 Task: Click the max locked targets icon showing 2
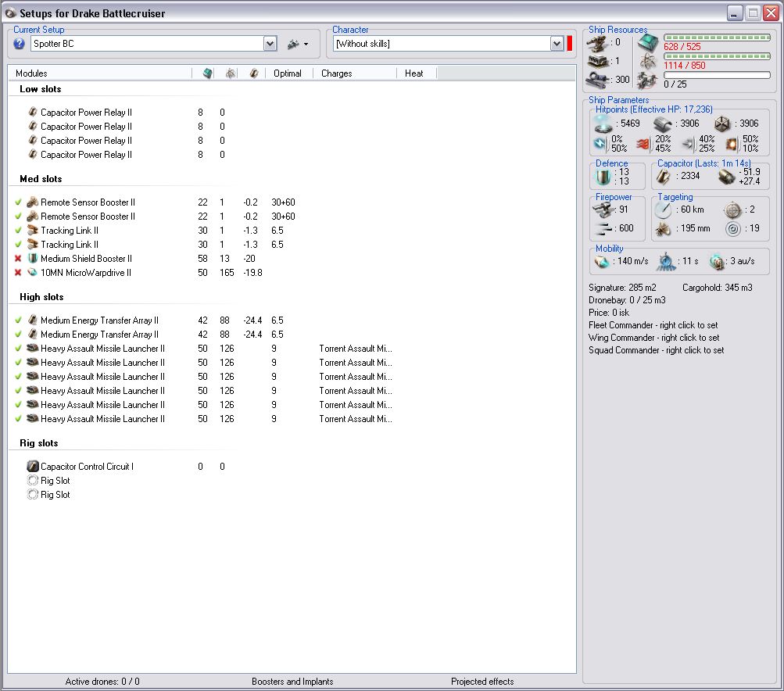pyautogui.click(x=733, y=210)
